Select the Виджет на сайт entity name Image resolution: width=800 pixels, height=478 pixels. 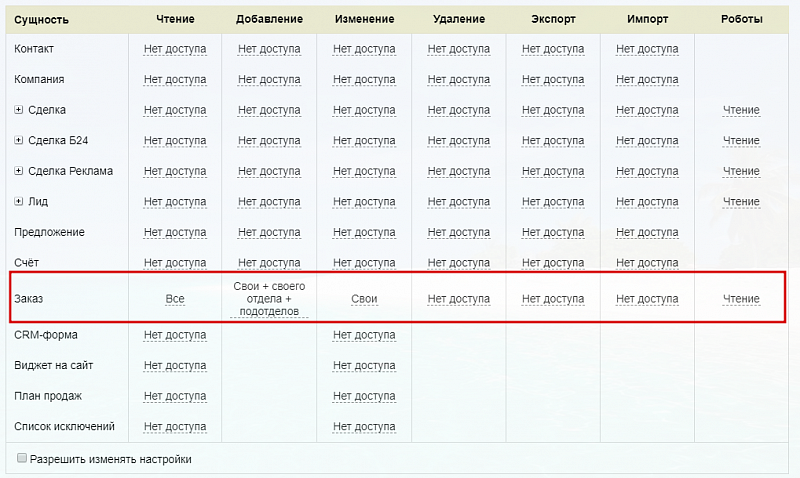point(54,365)
